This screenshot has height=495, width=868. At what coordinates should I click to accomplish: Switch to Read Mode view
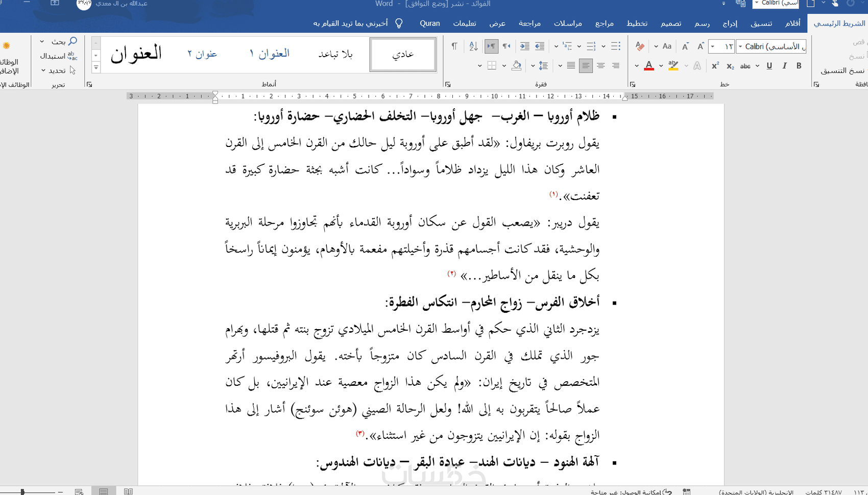pyautogui.click(x=128, y=491)
